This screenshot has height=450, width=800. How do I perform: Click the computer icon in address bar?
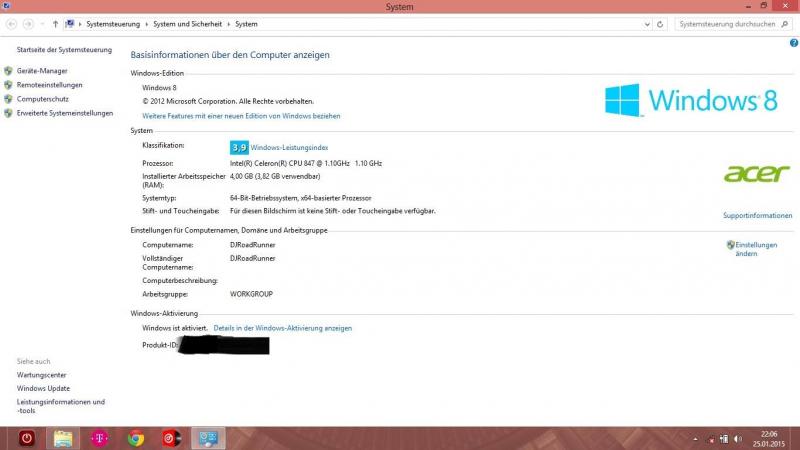tap(70, 24)
